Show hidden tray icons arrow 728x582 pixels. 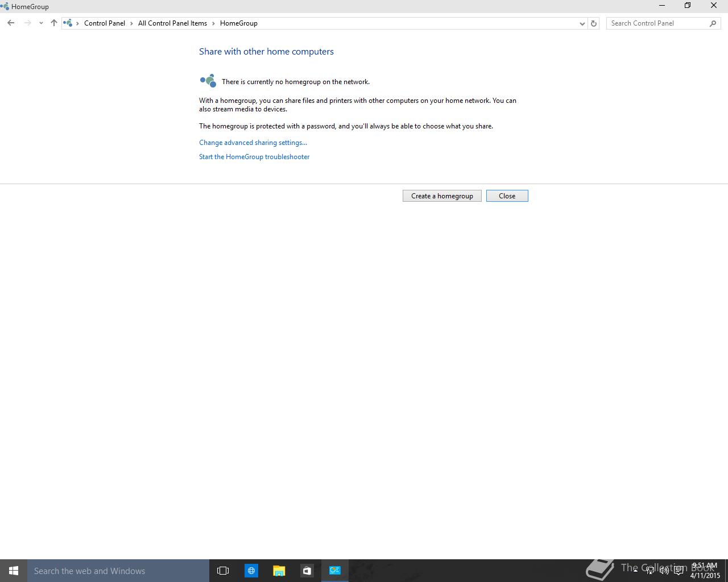[635, 571]
